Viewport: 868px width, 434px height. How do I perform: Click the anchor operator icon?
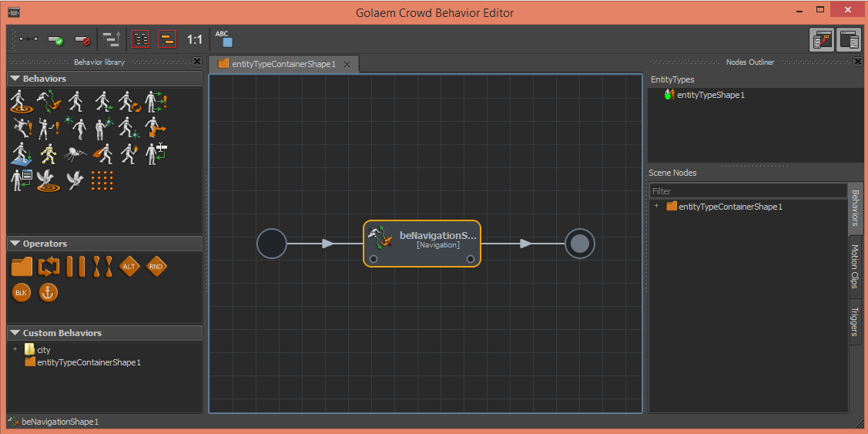coord(49,293)
